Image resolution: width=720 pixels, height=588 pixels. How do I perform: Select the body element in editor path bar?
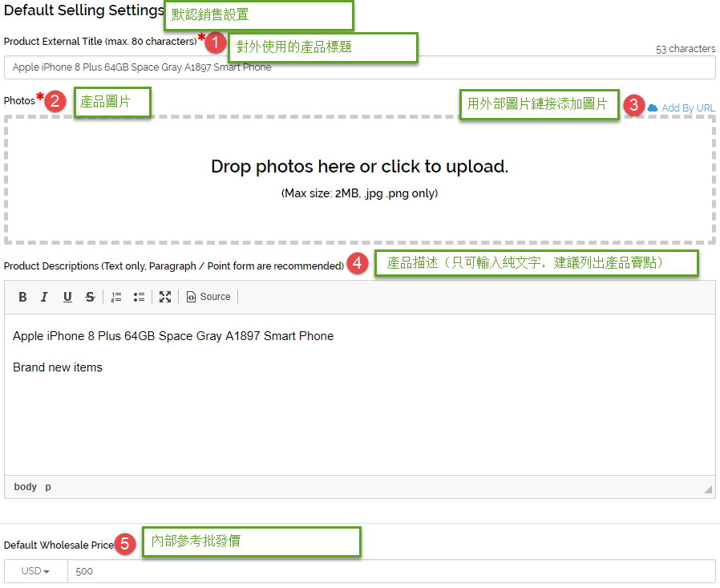25,487
